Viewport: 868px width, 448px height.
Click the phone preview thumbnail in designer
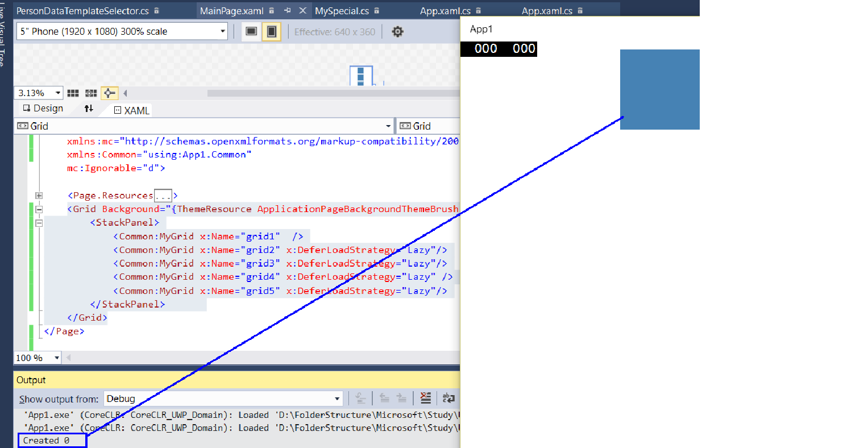click(x=360, y=76)
